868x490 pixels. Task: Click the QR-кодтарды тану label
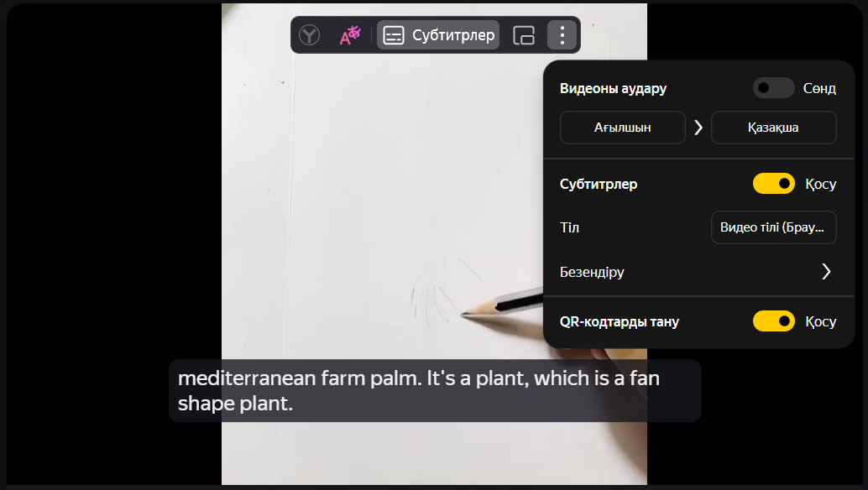[x=619, y=322]
